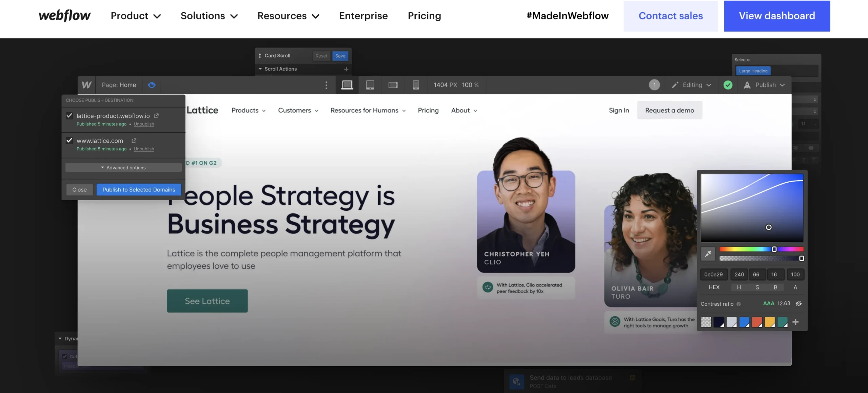Open Resources for Humans in Lattice nav
The width and height of the screenshot is (868, 393).
point(368,110)
